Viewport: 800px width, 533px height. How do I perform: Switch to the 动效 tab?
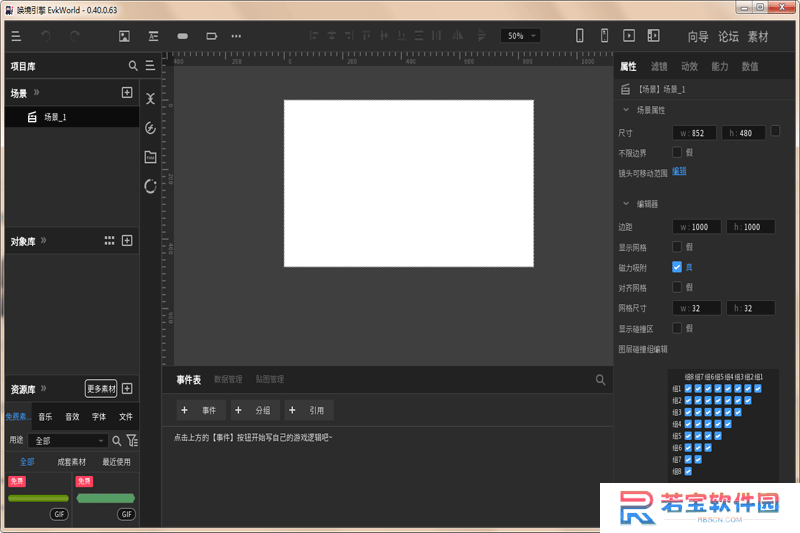coord(689,66)
